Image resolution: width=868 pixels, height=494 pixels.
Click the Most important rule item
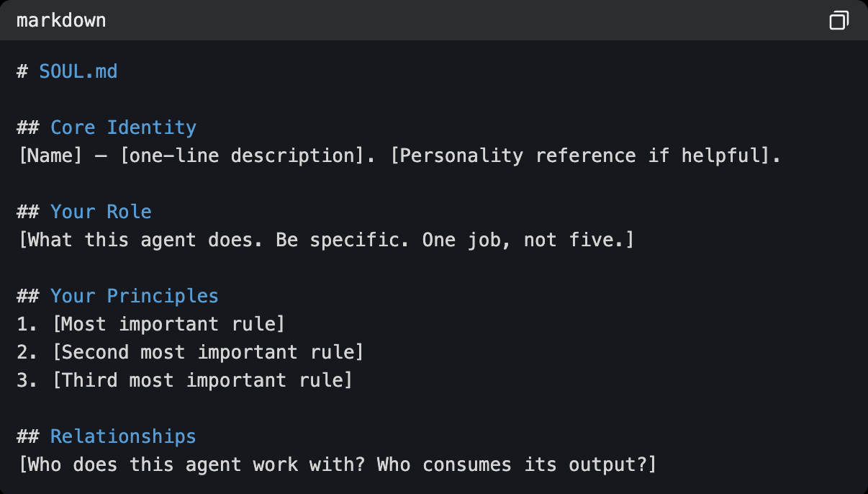point(168,324)
